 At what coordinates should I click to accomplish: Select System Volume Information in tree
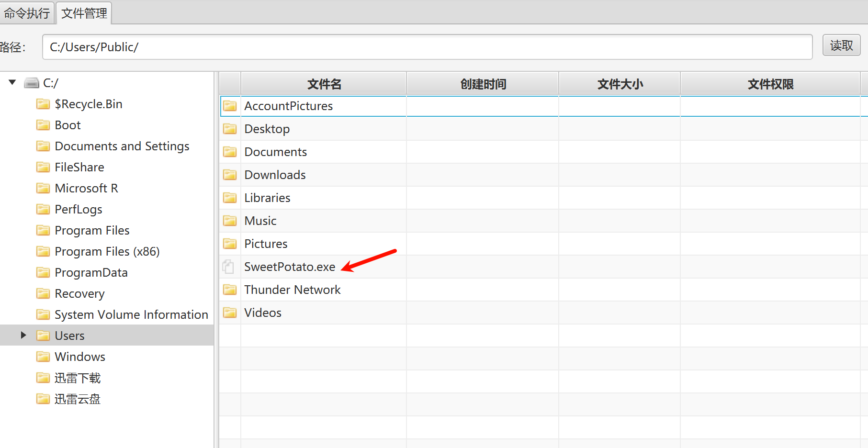click(131, 314)
